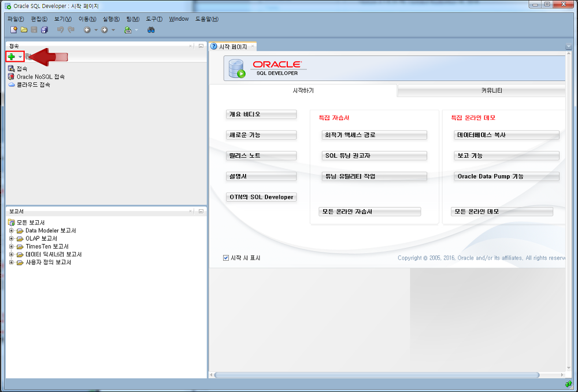Click the Redo arrow toolbar icon
The width and height of the screenshot is (578, 392).
coord(71,30)
